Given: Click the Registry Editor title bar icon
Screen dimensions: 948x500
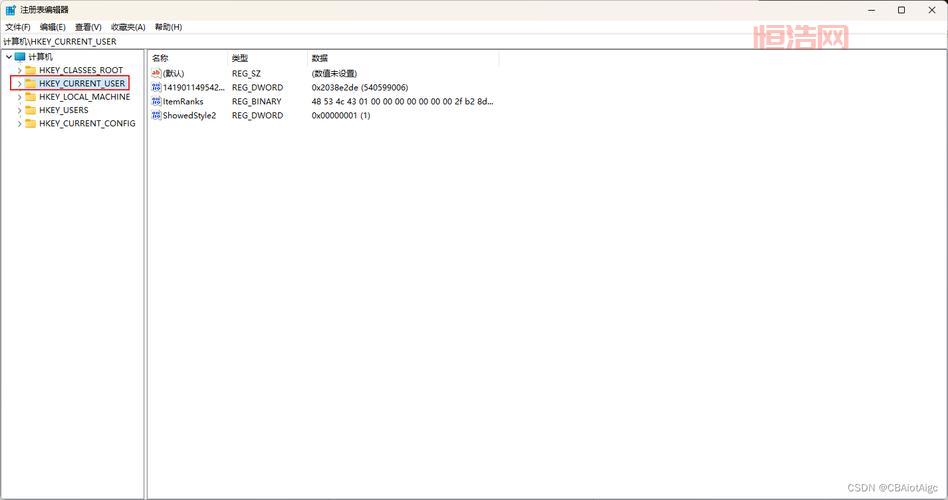Looking at the screenshot, I should [11, 10].
